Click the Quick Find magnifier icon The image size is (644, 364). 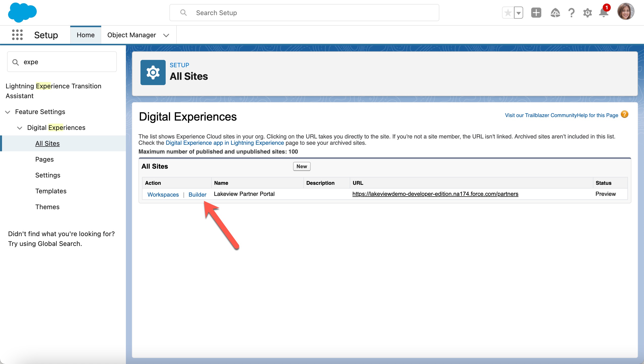[16, 62]
